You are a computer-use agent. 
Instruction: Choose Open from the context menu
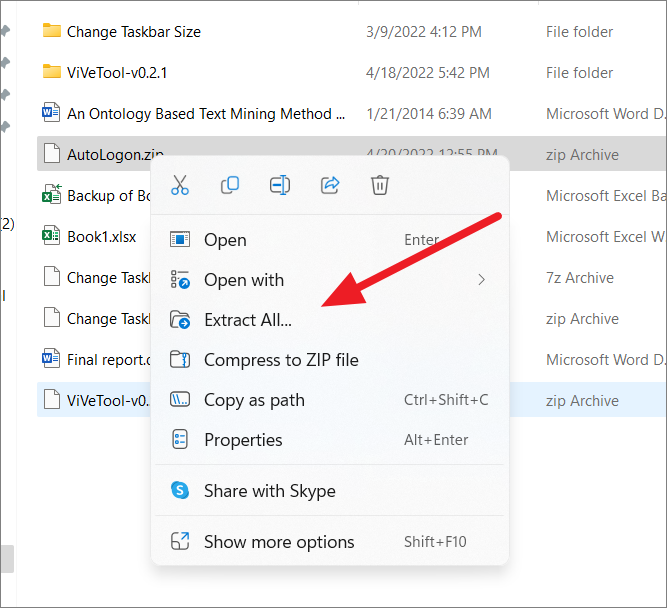tap(330, 240)
